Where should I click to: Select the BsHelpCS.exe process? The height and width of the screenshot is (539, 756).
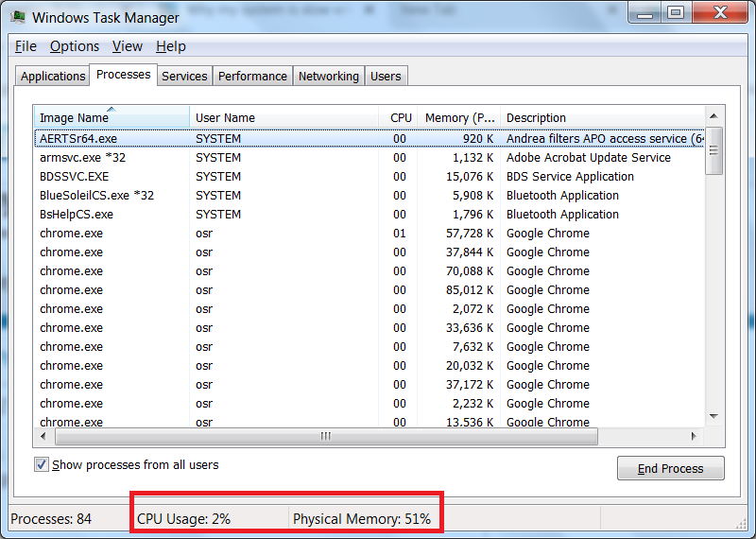[x=369, y=215]
